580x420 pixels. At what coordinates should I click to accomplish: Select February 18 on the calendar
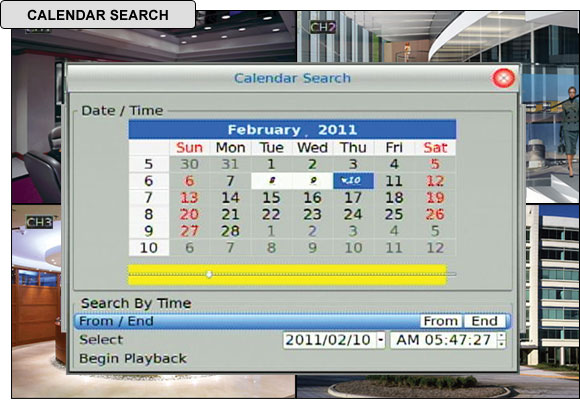394,198
